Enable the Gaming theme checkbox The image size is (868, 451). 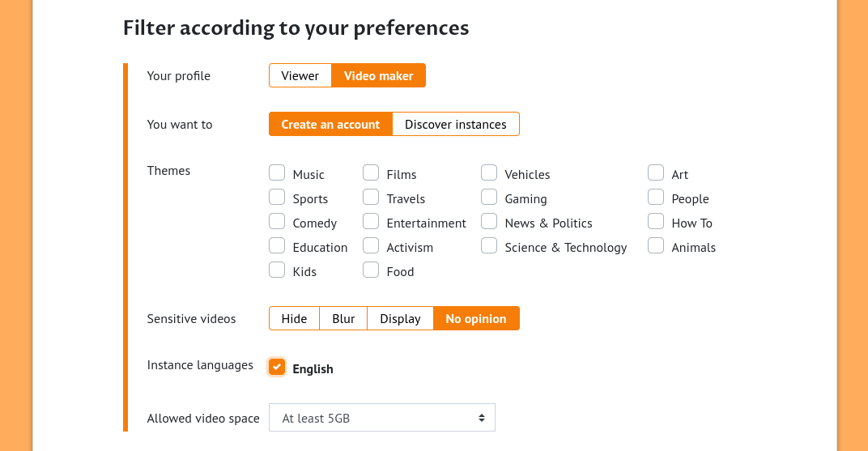pyautogui.click(x=489, y=197)
